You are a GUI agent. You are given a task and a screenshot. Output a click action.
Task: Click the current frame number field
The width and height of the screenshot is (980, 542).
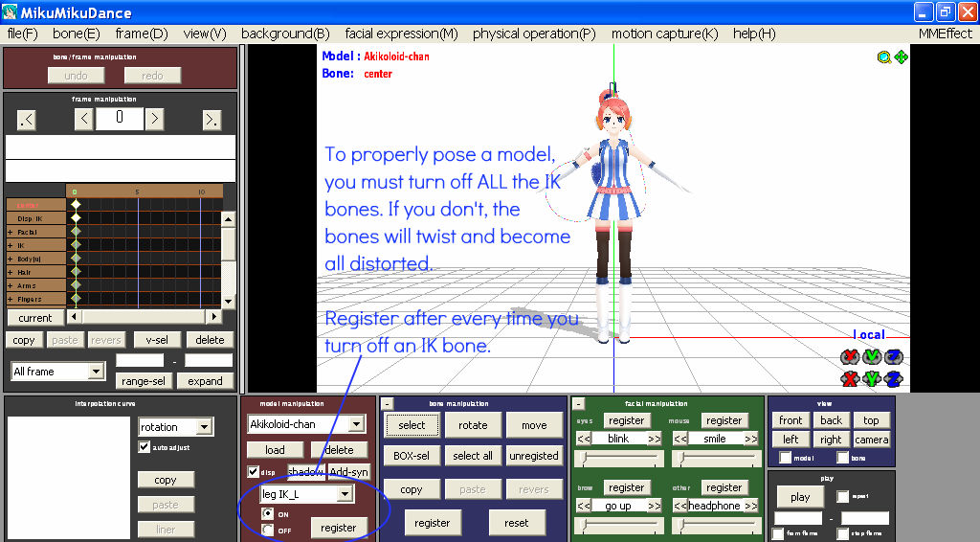pyautogui.click(x=120, y=118)
